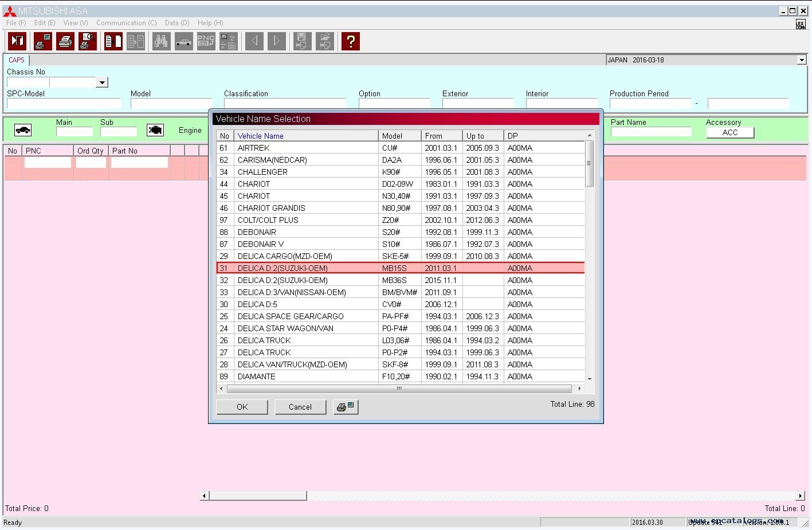812x530 pixels.
Task: Click the car icon beside Main field
Action: (23, 130)
